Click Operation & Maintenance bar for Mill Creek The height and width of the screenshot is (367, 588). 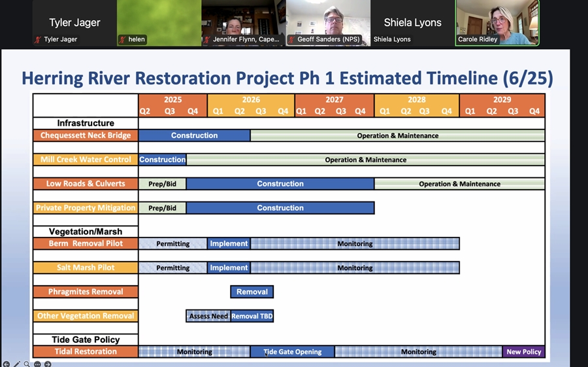(x=366, y=160)
